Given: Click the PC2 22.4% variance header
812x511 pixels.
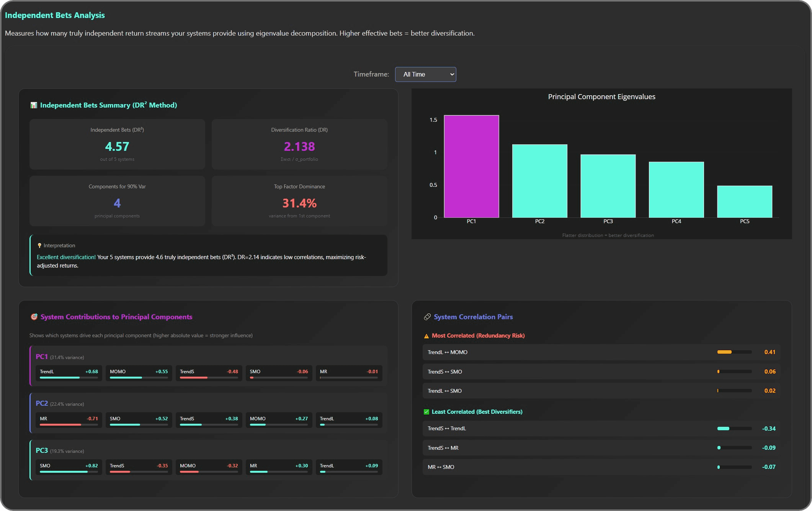Looking at the screenshot, I should pyautogui.click(x=60, y=404).
